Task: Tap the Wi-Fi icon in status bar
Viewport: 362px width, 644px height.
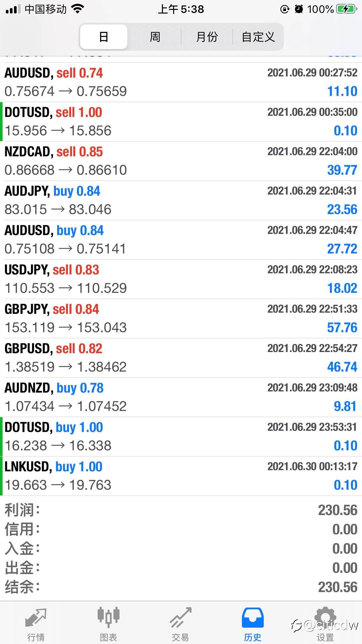Action: (78, 9)
